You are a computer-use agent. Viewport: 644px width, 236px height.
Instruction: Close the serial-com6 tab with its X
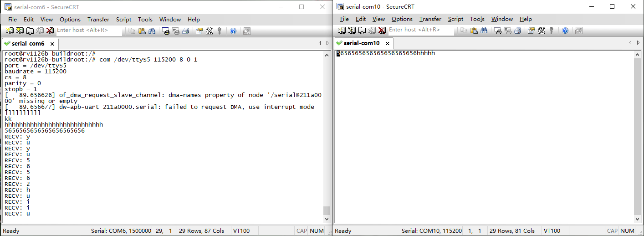point(52,44)
